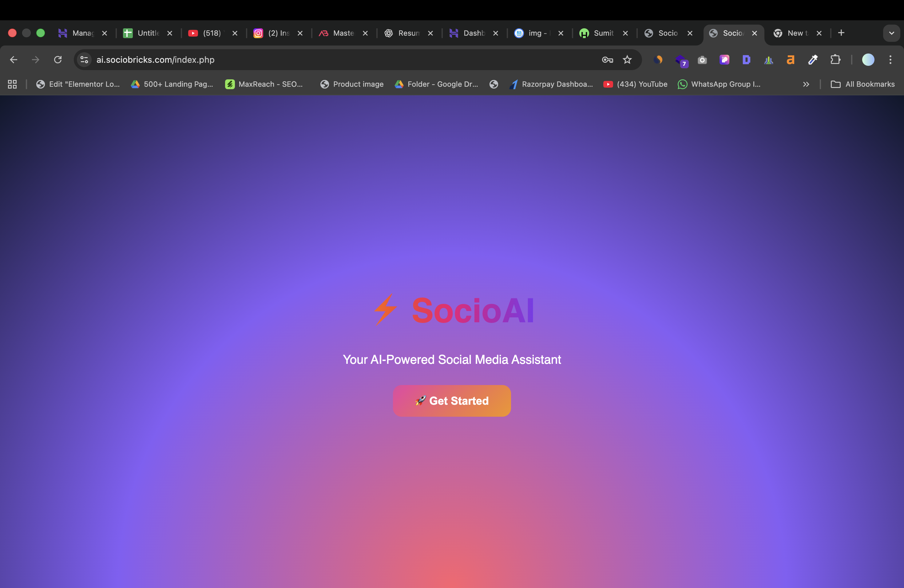The image size is (904, 588).
Task: Expand hidden bookmarks overflow chevron
Action: (x=806, y=84)
